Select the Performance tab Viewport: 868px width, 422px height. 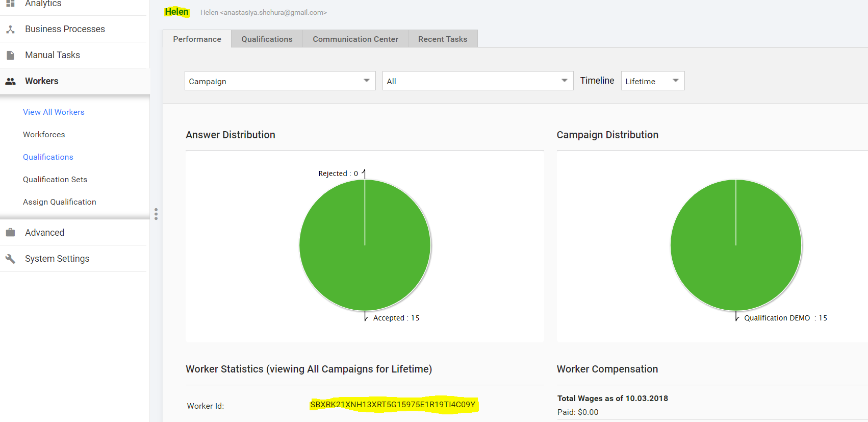(197, 39)
